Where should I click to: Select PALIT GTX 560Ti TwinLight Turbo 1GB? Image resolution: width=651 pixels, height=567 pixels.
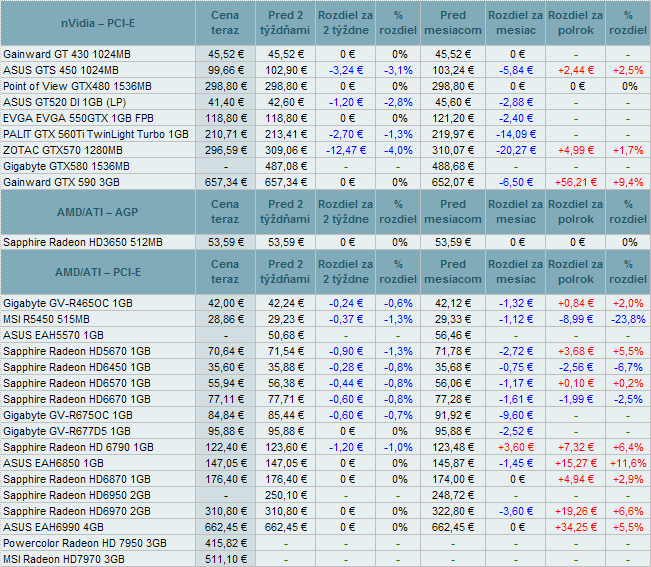point(96,134)
